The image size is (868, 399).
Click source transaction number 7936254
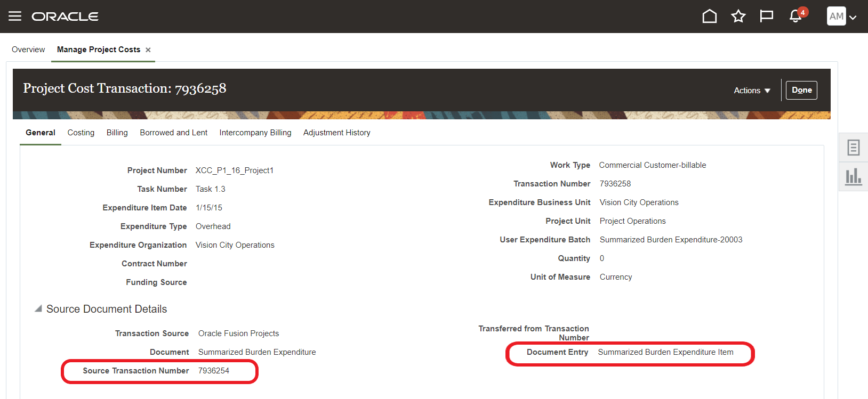tap(214, 371)
